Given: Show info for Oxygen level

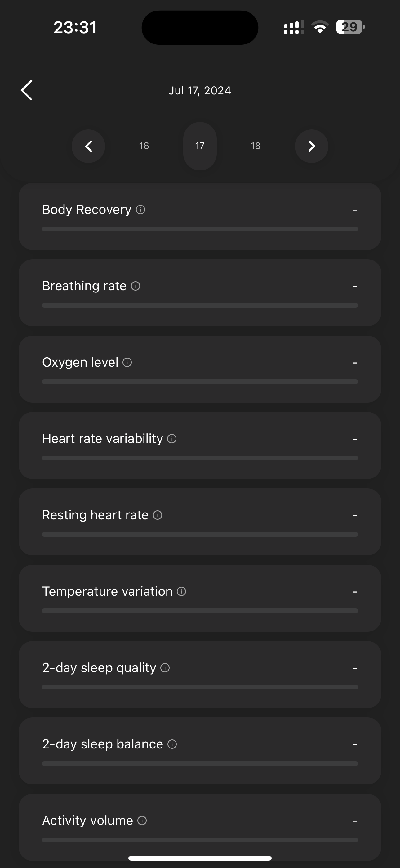Looking at the screenshot, I should pyautogui.click(x=127, y=363).
